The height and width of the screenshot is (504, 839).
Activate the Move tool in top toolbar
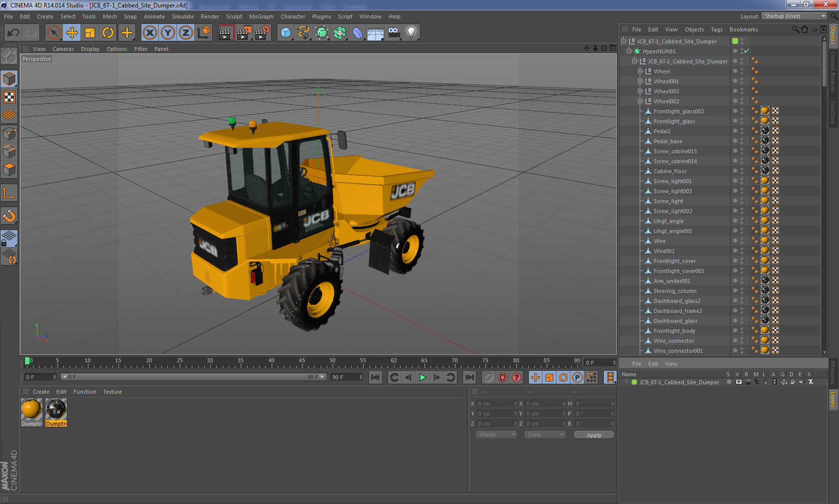click(x=72, y=33)
